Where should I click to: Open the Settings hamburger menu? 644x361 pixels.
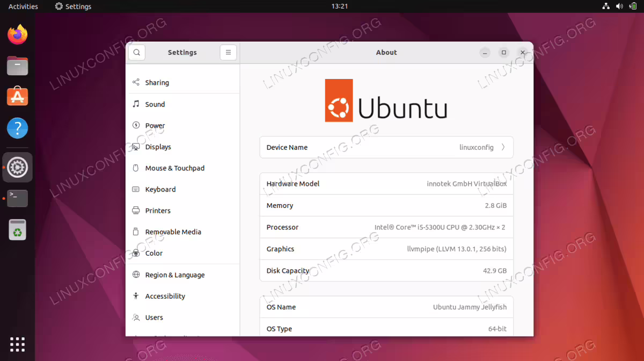(228, 53)
